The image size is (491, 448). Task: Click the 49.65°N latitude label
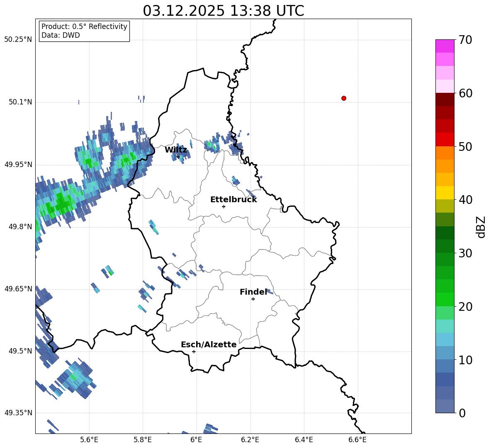point(18,288)
